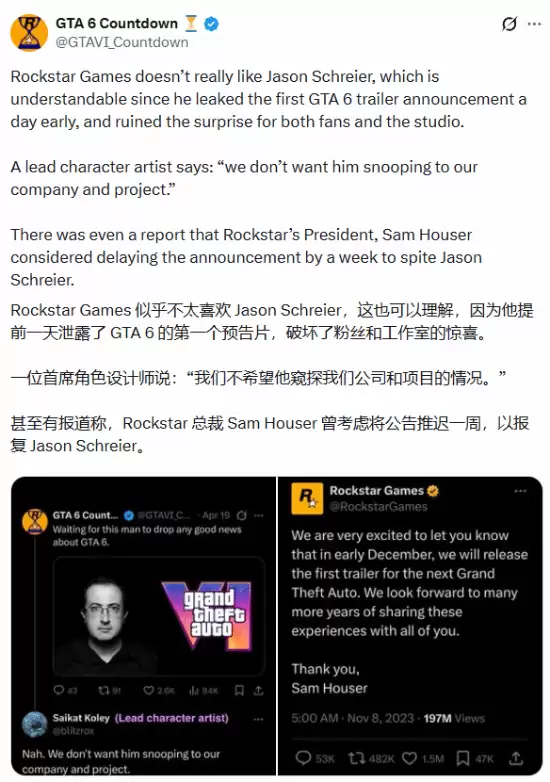Open three-dot menu beside Saikat Koley reply
Image resolution: width=550 pixels, height=782 pixels.
tap(258, 719)
